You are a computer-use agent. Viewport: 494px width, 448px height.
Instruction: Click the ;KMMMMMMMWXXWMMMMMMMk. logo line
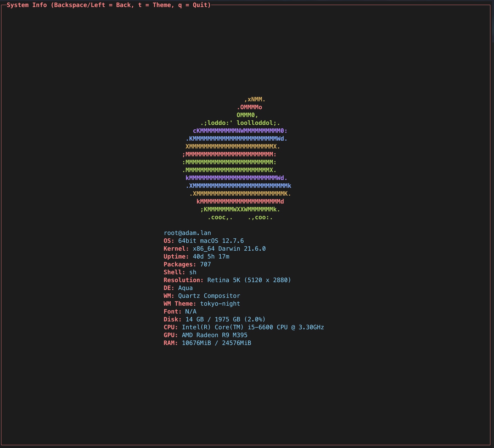pyautogui.click(x=240, y=209)
